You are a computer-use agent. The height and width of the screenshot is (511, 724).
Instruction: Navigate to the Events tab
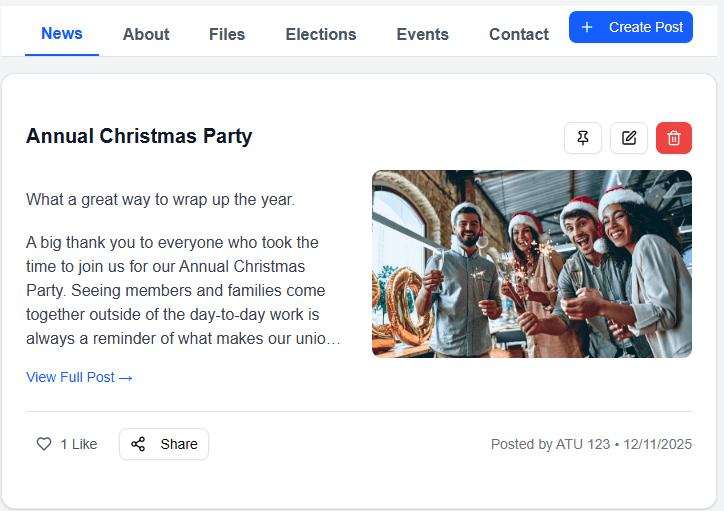pos(422,34)
